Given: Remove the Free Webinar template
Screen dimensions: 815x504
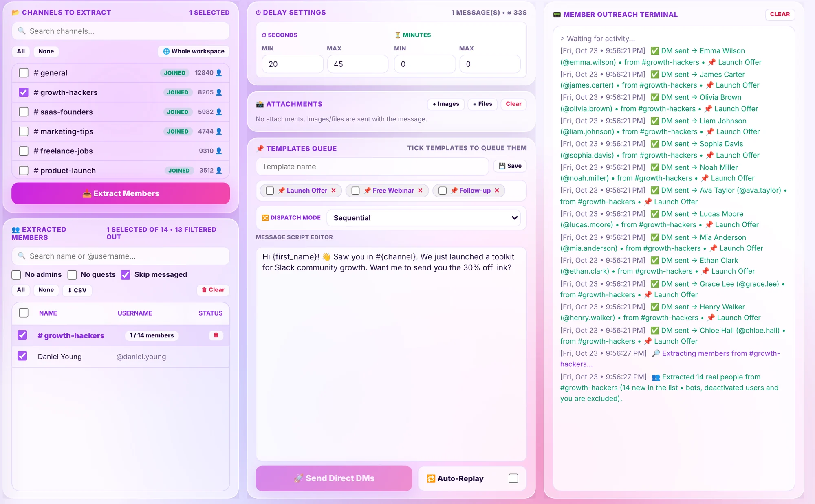Looking at the screenshot, I should [420, 191].
